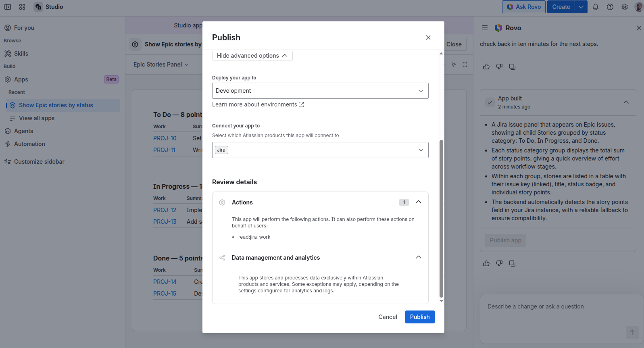The image size is (644, 348).
Task: Send message with the arrow-up button
Action: [632, 332]
